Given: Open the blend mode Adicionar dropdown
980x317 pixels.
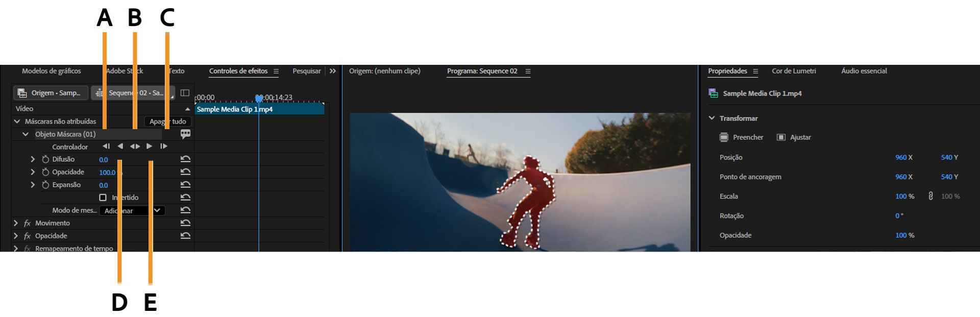Looking at the screenshot, I should coord(132,210).
